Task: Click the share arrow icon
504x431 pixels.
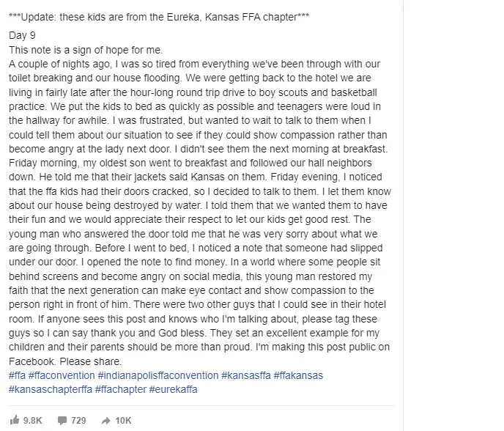Action: 105,421
